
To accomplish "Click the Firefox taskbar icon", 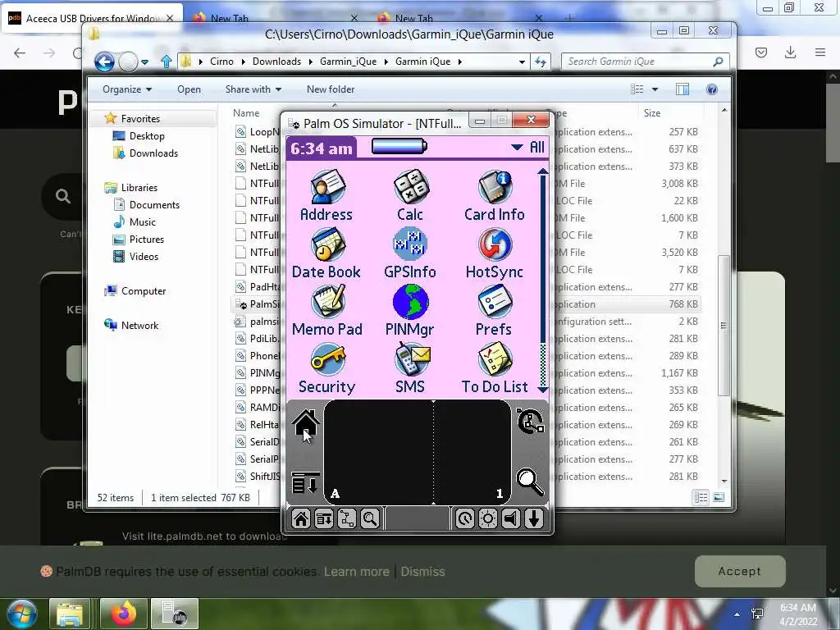I will point(124,614).
